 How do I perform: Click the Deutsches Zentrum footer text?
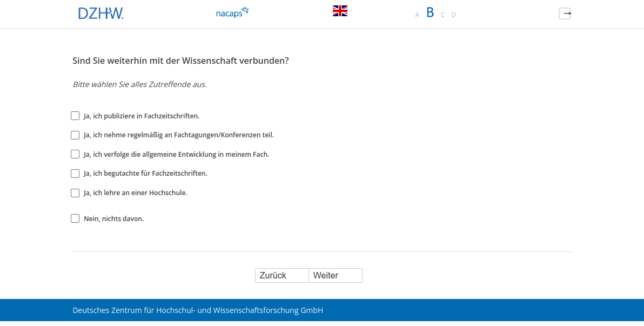pos(198,310)
